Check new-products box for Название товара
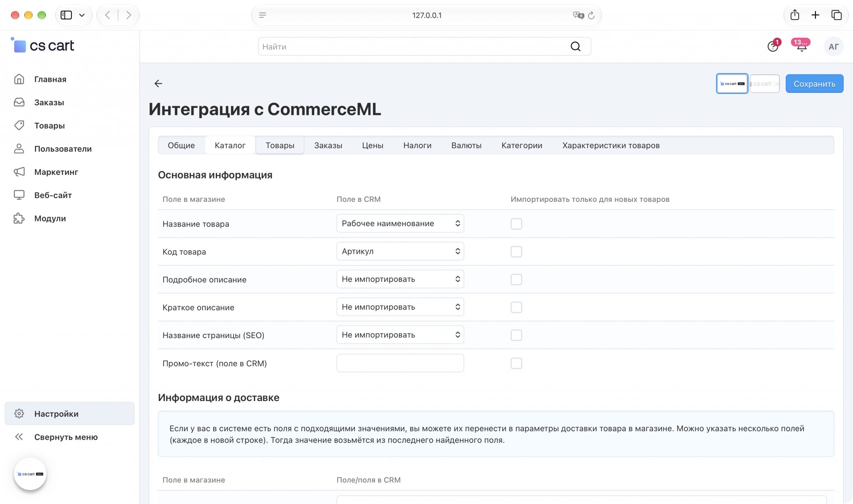This screenshot has width=853, height=504. pos(516,224)
